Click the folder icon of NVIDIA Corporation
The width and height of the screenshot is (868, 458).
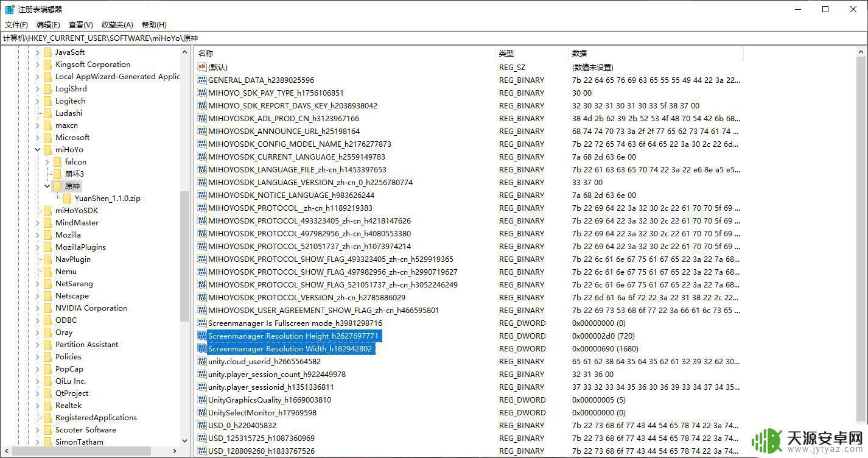pos(47,308)
